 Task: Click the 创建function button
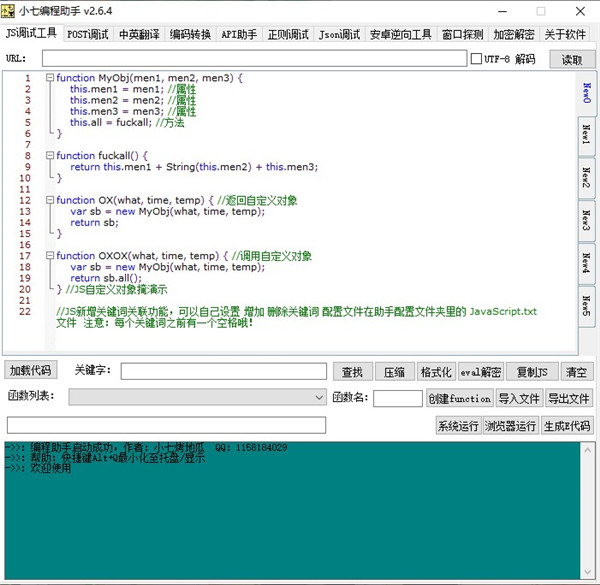pos(460,398)
